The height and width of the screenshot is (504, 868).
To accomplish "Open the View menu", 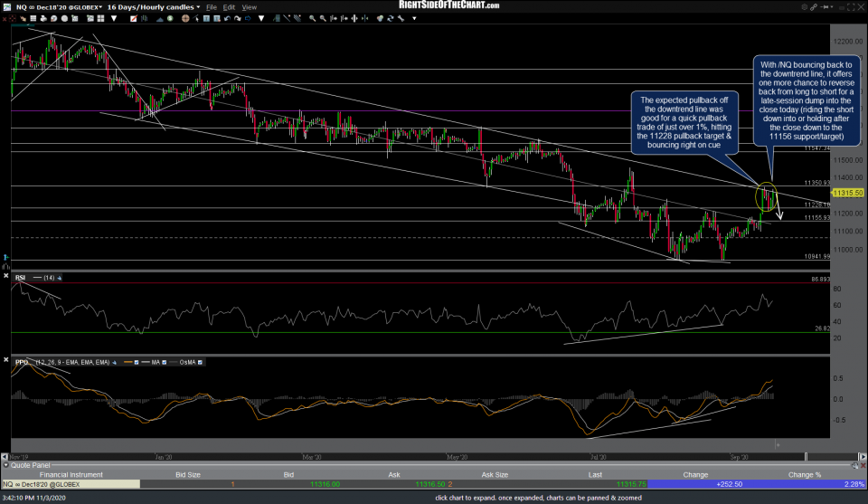I will (250, 7).
